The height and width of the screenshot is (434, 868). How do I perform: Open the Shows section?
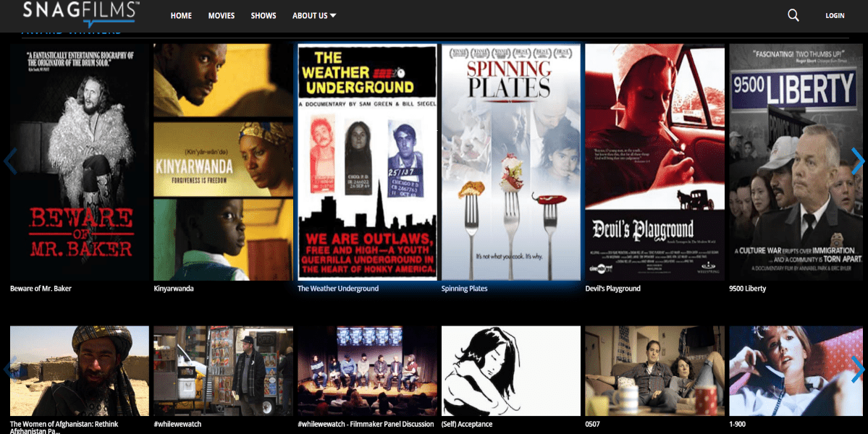pos(264,15)
